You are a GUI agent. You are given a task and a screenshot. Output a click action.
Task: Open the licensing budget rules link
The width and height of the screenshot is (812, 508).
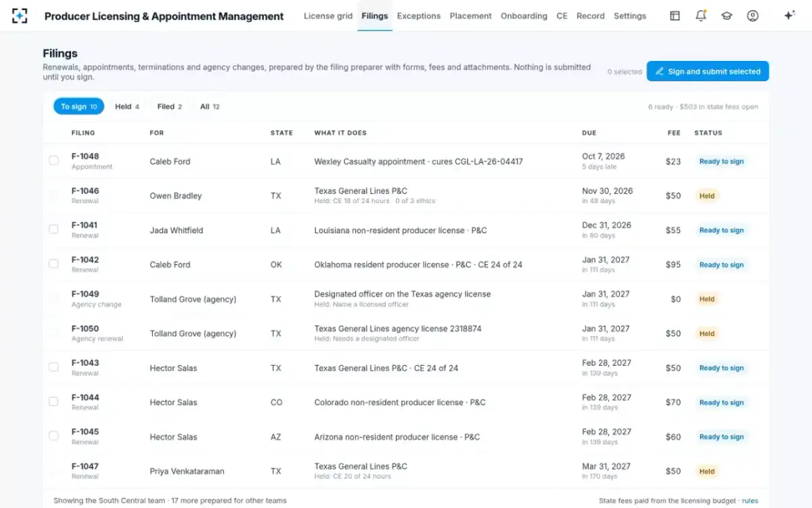pos(750,501)
